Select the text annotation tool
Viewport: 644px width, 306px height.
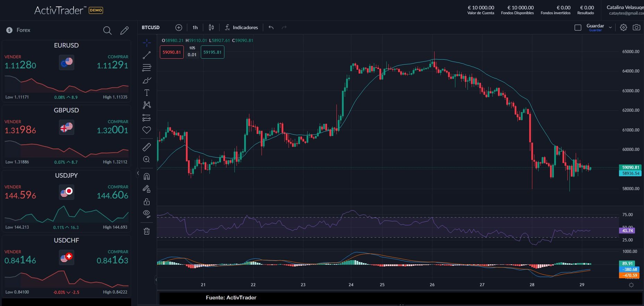point(147,93)
